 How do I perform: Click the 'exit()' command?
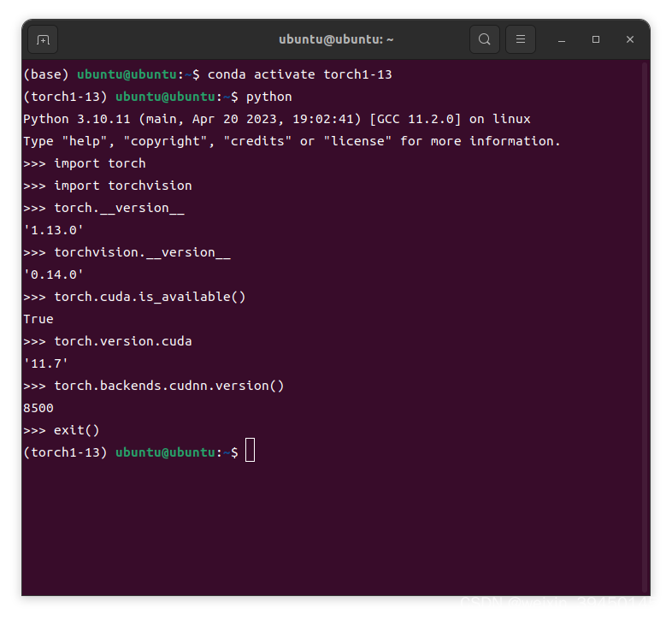[77, 430]
